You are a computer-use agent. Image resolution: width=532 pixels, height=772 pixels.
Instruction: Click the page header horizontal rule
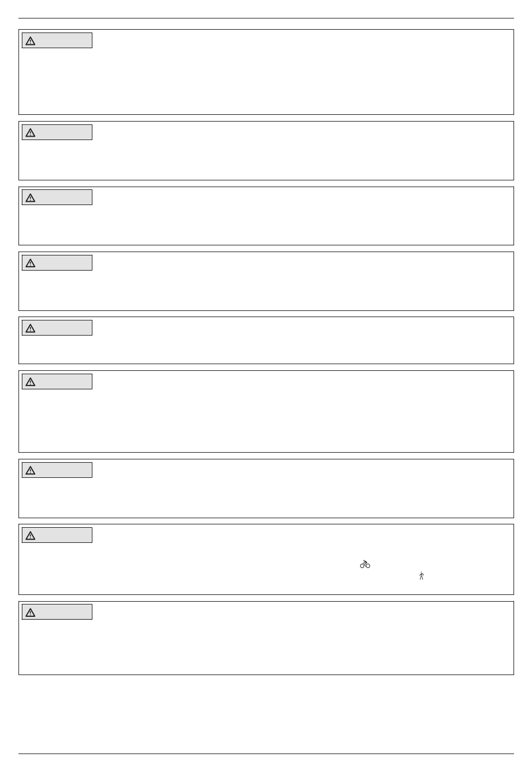click(x=266, y=18)
